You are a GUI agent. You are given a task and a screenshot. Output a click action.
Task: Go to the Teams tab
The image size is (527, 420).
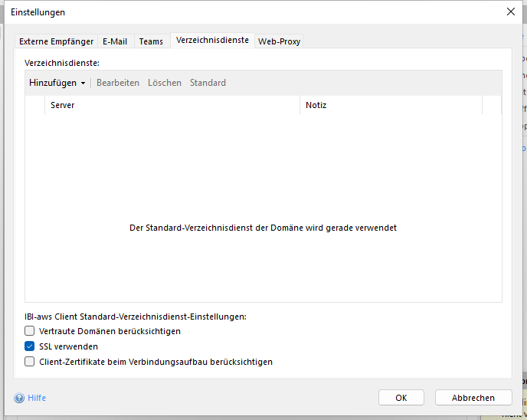(x=151, y=41)
